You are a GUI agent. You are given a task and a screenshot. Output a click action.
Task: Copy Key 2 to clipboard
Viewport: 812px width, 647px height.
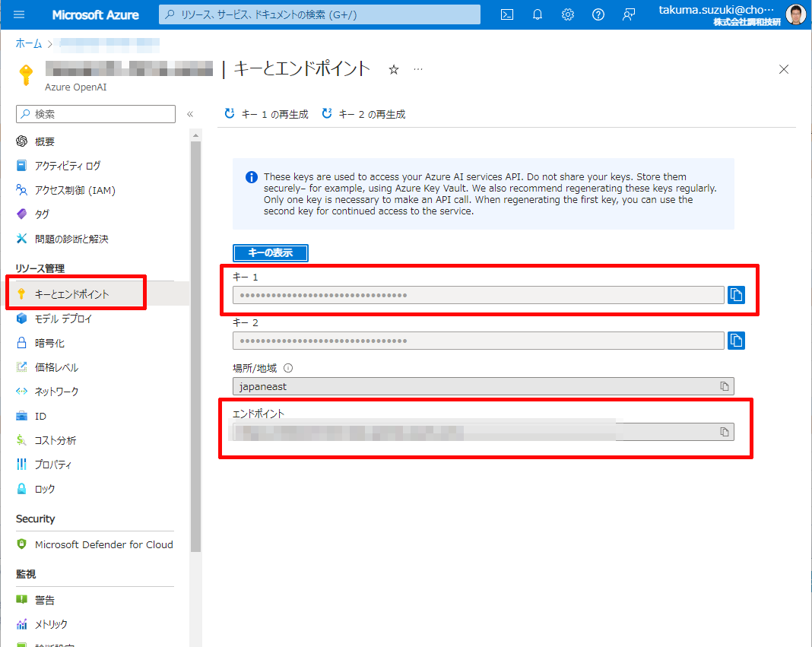pos(736,341)
